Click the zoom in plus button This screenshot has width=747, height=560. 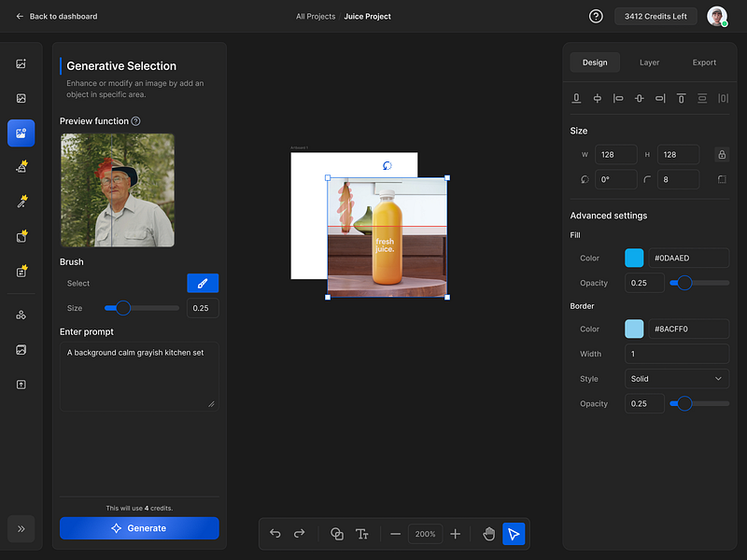click(456, 534)
